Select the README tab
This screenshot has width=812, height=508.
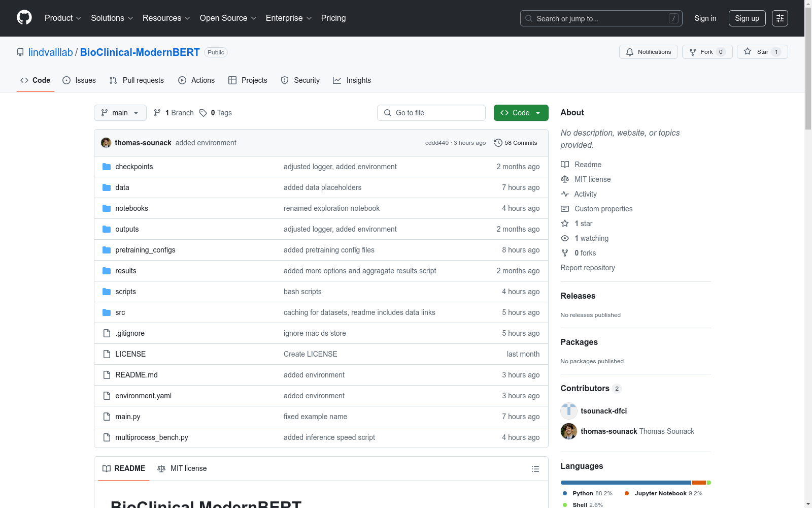tap(124, 468)
